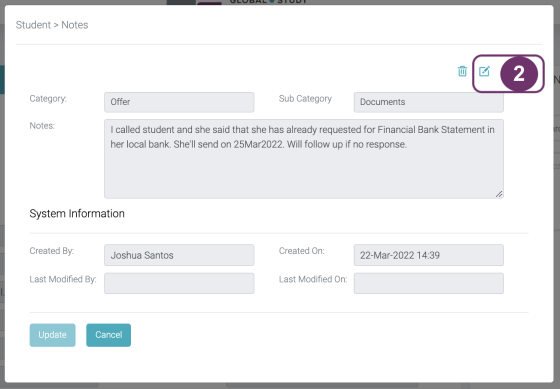Select the Category field showing Offer
Viewport: 560px width, 389px height.
(179, 102)
